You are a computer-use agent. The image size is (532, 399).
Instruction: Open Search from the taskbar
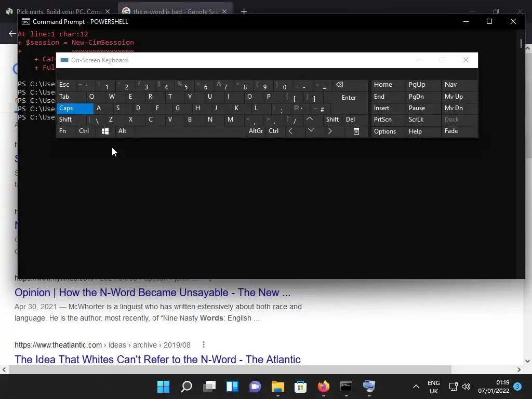[x=187, y=387]
